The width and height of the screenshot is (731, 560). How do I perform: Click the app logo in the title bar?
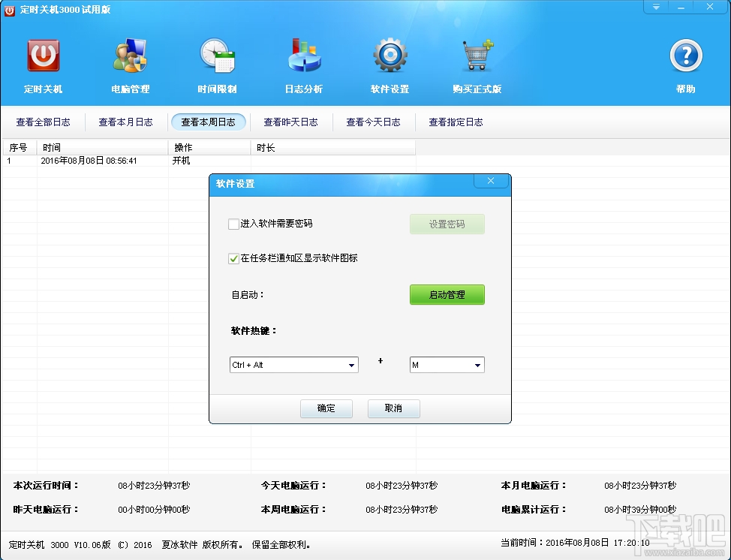coord(9,11)
